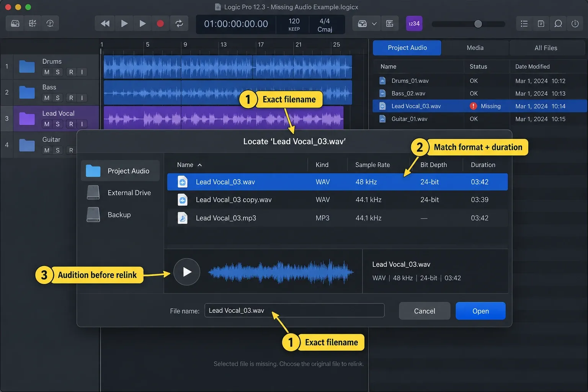This screenshot has height=392, width=588.
Task: Mute the Drums track
Action: 47,72
